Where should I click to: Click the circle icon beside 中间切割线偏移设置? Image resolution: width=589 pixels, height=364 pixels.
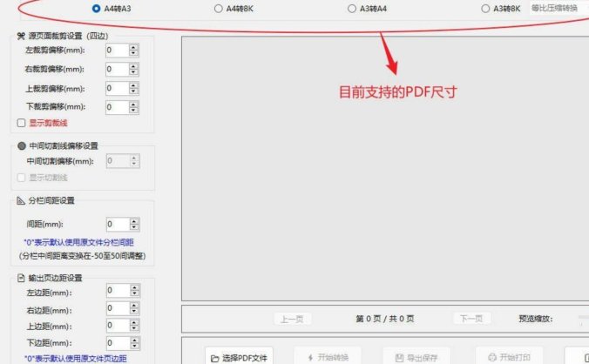[x=22, y=145]
